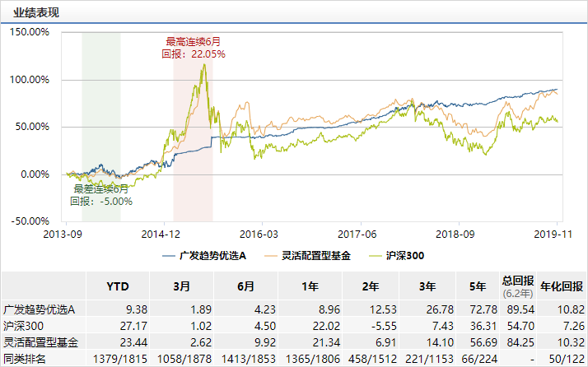Click the 6月 column header

coord(246,286)
